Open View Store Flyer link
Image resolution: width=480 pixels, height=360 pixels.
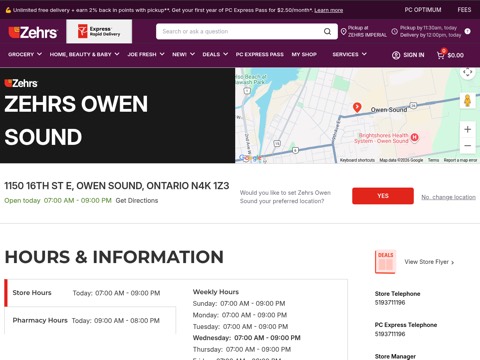pos(429,262)
